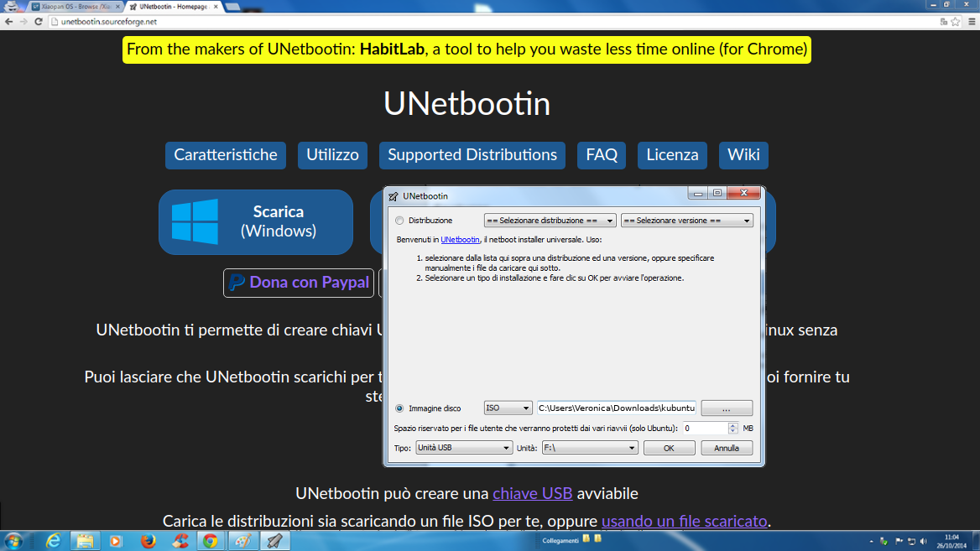Open the Selezionare versione dropdown

(687, 221)
